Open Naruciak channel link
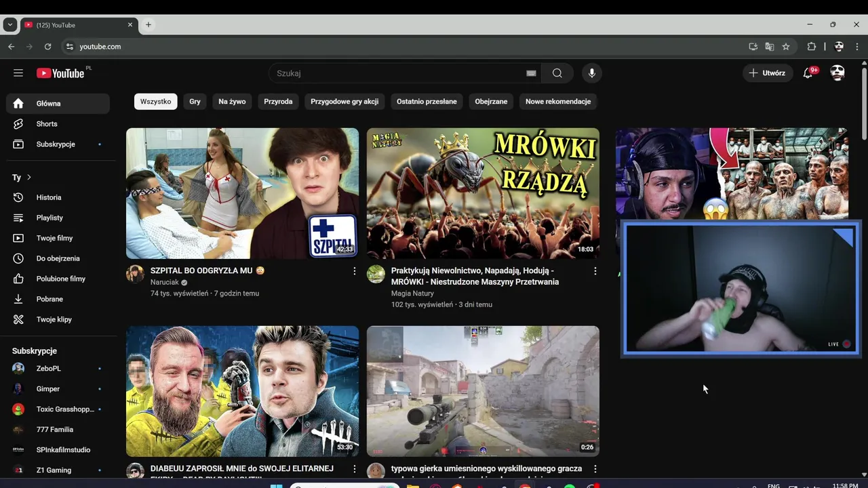Screen dimensions: 868x488 (x=165, y=283)
